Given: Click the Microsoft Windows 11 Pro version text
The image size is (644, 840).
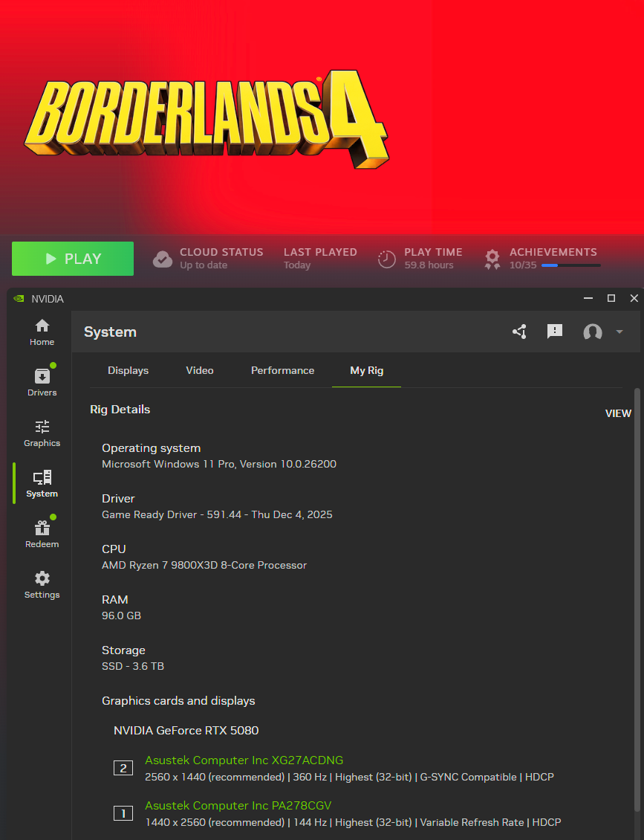Looking at the screenshot, I should [219, 465].
